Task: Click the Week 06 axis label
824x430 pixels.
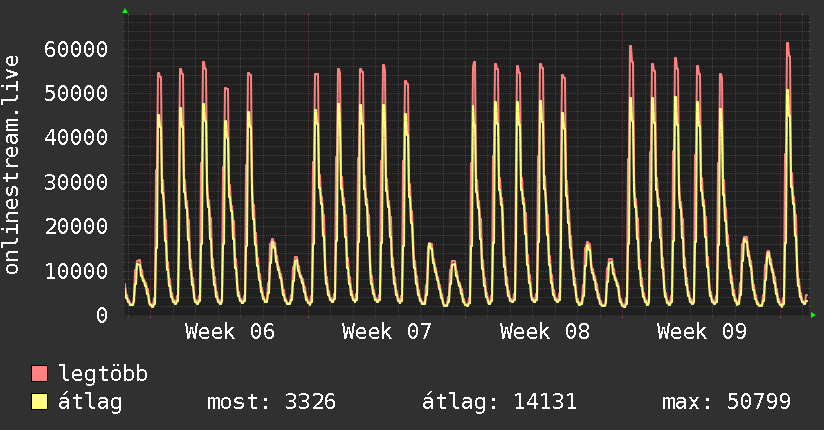Action: click(230, 331)
